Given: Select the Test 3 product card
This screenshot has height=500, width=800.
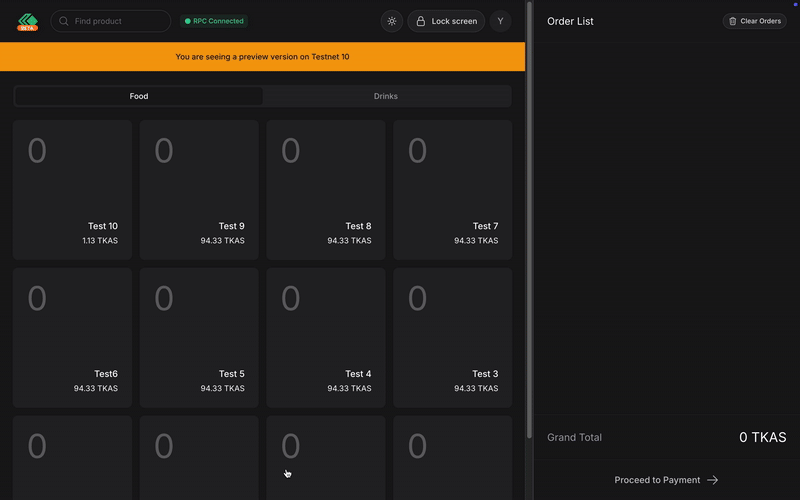Looking at the screenshot, I should click(x=452, y=337).
